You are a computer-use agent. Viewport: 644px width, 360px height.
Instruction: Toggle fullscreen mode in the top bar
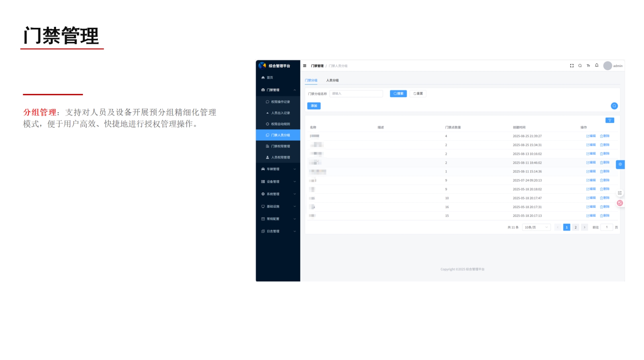[x=572, y=66]
